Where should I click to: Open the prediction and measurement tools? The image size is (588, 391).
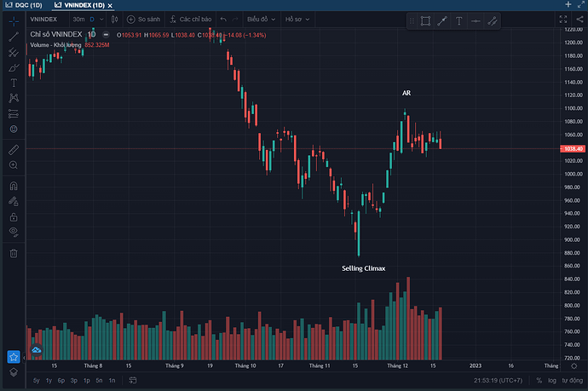coord(14,113)
